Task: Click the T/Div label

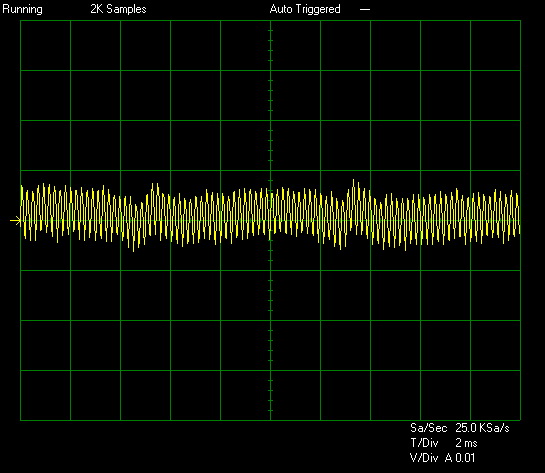Action: coord(424,443)
